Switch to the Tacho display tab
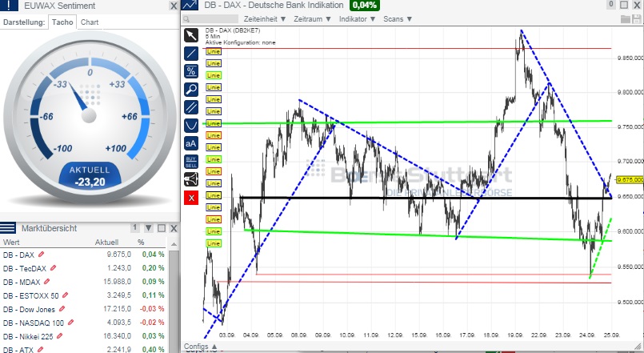Screen dimensions: 644x353 (62, 22)
